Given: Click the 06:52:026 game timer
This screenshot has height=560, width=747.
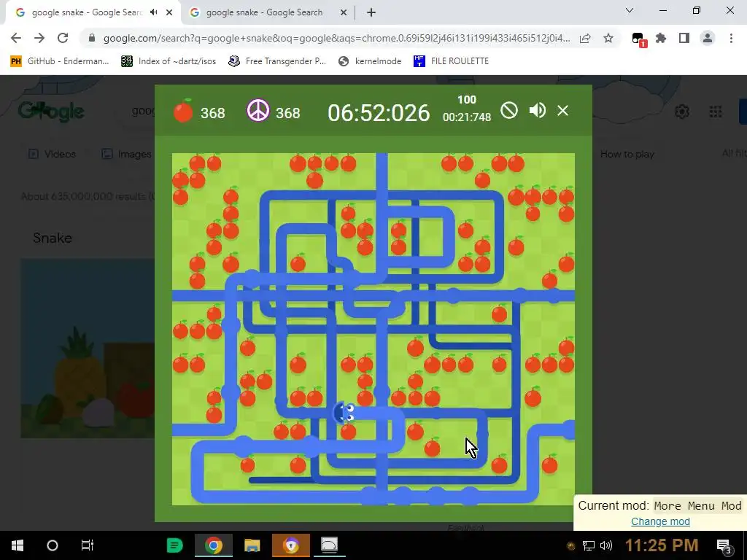Looking at the screenshot, I should (x=379, y=113).
